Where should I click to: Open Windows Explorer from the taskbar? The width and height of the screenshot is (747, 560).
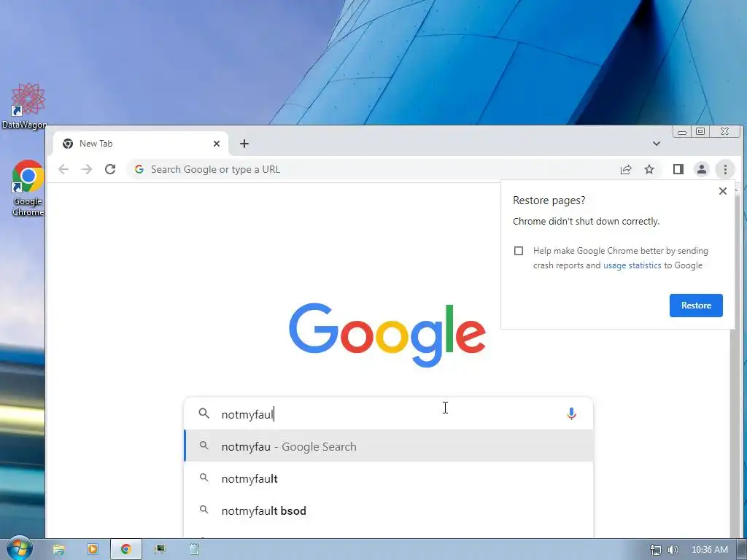(58, 550)
